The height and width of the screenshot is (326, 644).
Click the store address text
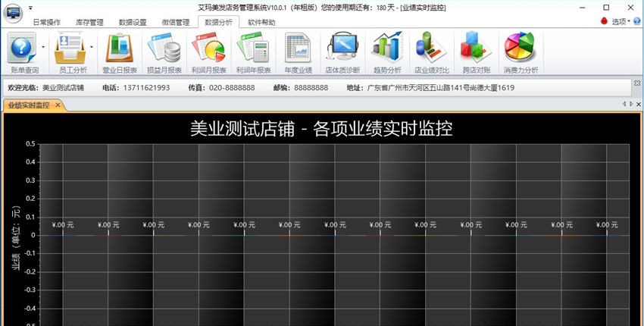coord(440,87)
